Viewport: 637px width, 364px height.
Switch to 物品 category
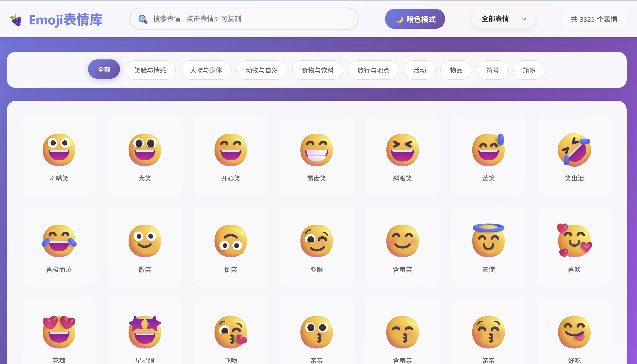point(456,70)
